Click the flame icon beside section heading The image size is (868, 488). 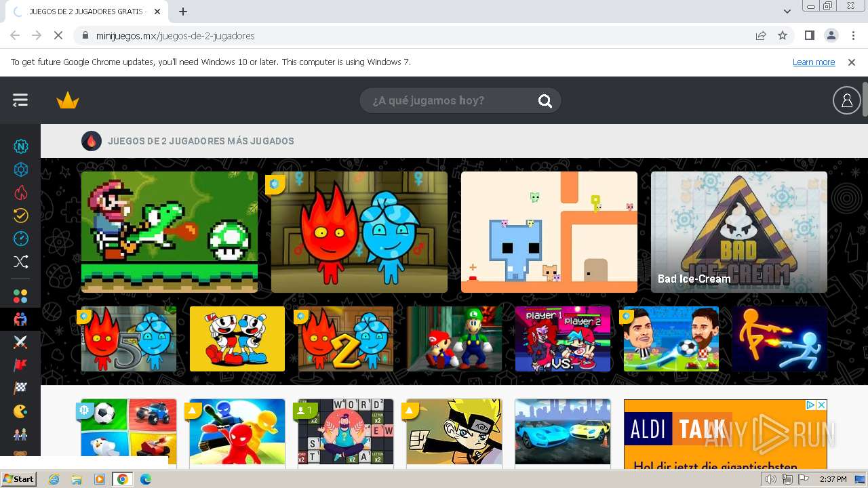click(x=92, y=141)
